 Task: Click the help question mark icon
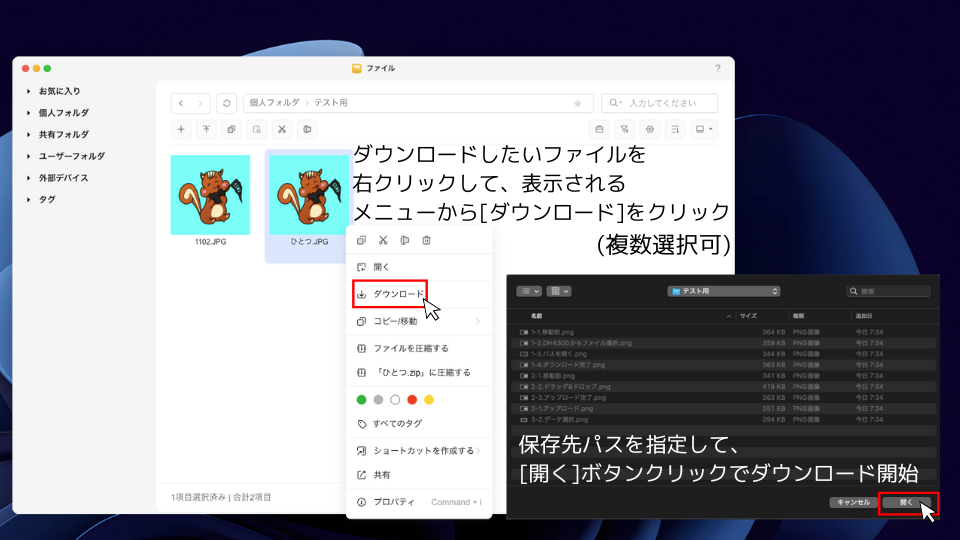click(x=717, y=68)
